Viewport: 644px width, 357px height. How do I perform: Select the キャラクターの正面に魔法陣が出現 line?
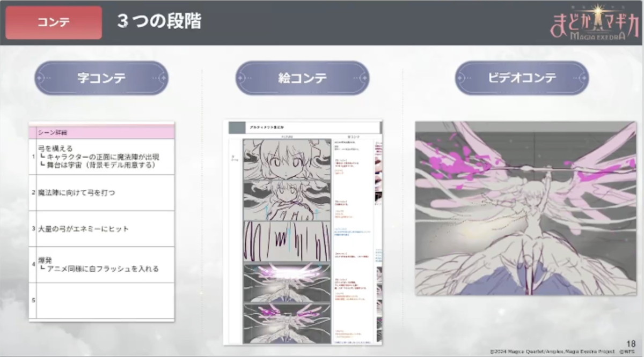[x=100, y=157]
